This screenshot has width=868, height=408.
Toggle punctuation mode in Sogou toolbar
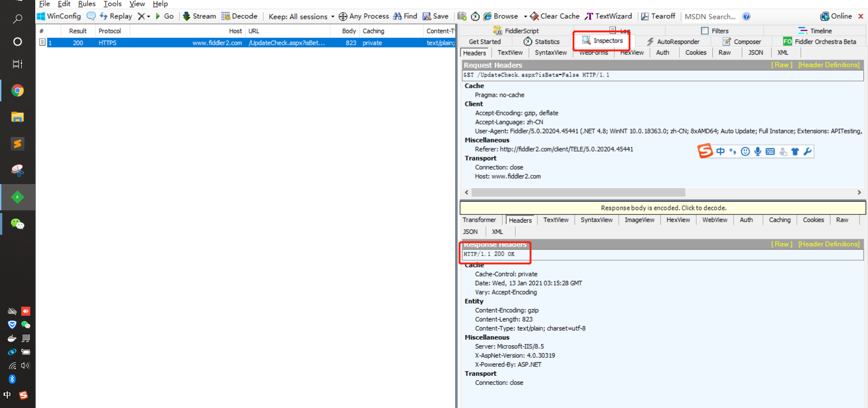pyautogui.click(x=732, y=152)
